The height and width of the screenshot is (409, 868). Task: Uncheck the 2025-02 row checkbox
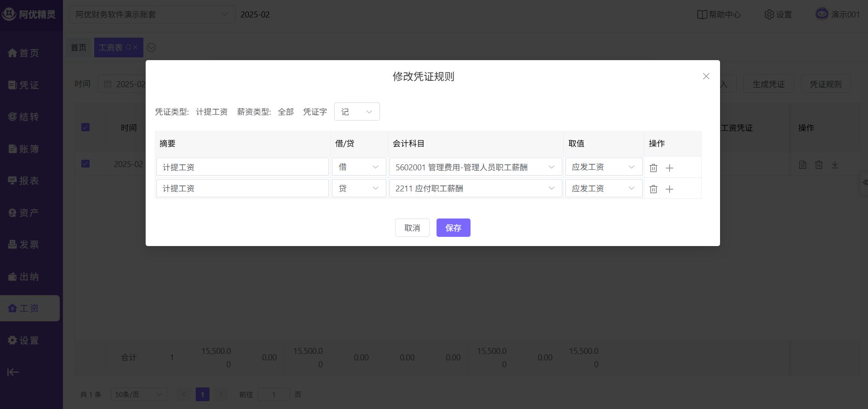click(x=85, y=164)
